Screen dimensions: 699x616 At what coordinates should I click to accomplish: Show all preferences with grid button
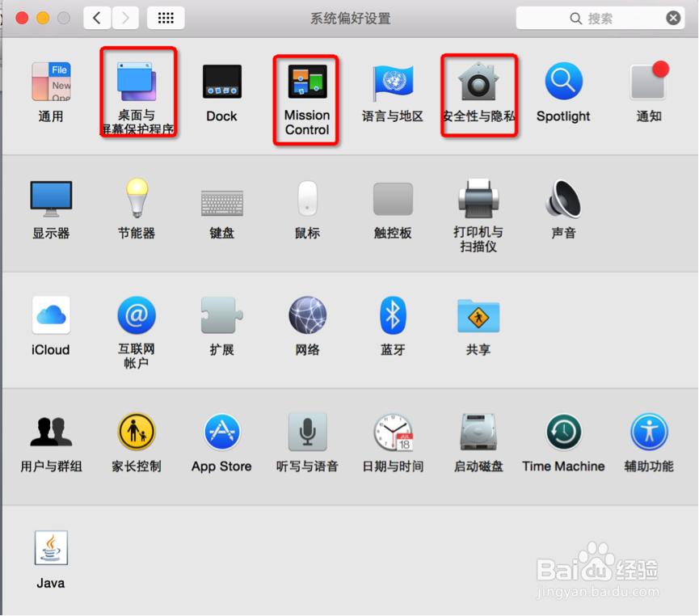coord(166,18)
